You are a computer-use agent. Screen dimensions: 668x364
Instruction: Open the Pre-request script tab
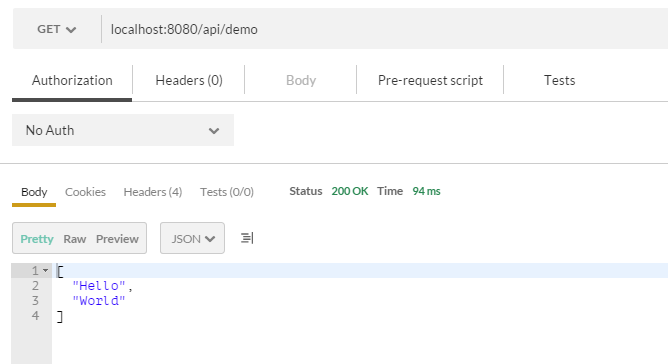click(x=430, y=81)
